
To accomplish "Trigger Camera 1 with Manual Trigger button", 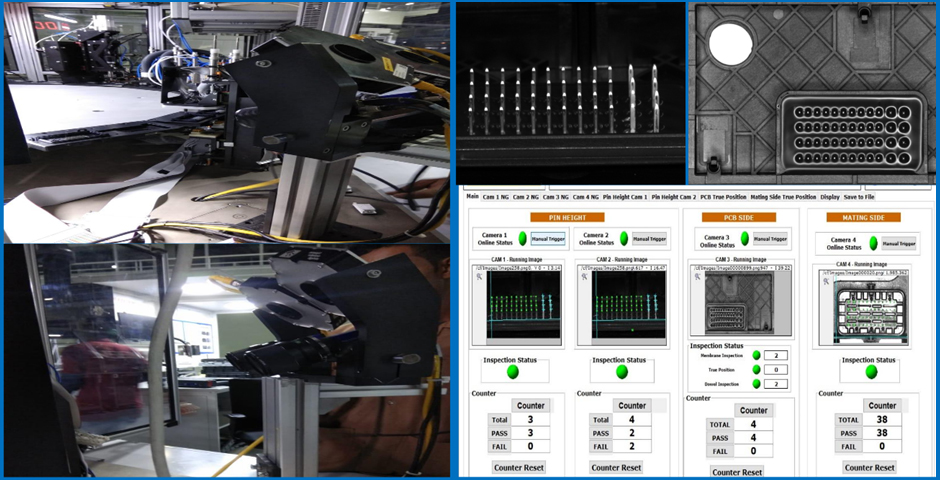I will click(547, 239).
